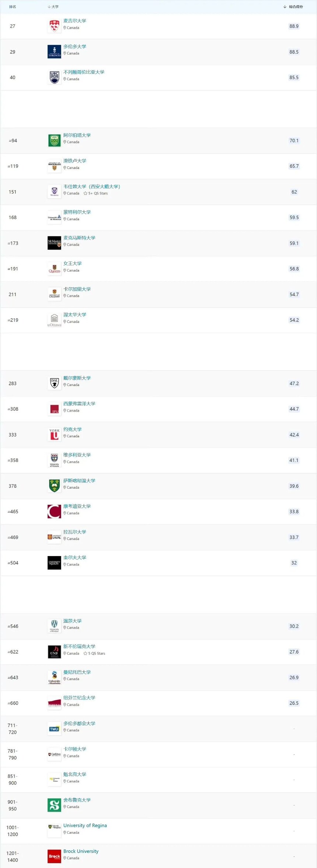This screenshot has height=868, width=317.
Task: Click the 5+ QS Stars badge
Action: 96,193
